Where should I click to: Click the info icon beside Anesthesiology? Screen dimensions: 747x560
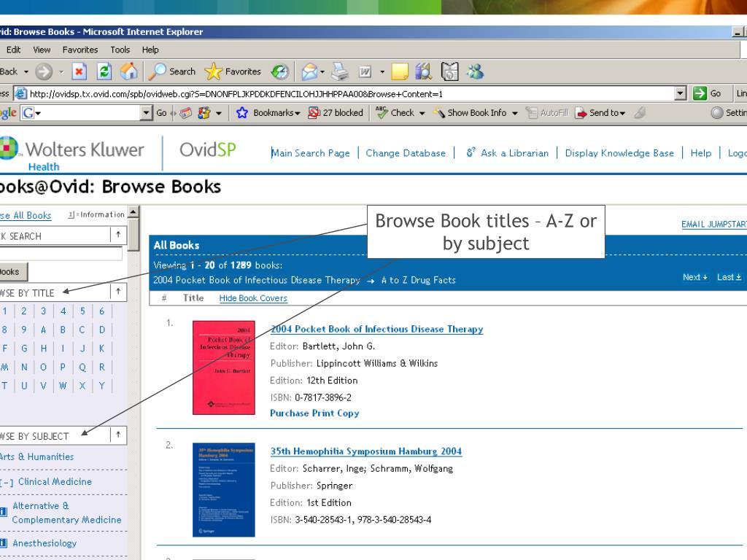pyautogui.click(x=4, y=542)
